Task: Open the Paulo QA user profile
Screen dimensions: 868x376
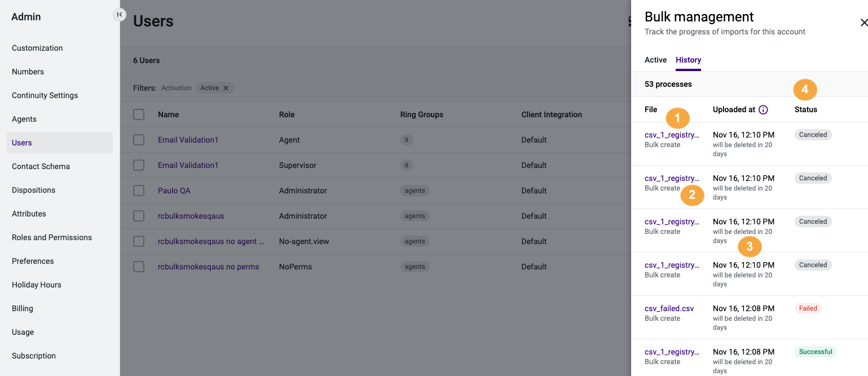Action: coord(174,191)
